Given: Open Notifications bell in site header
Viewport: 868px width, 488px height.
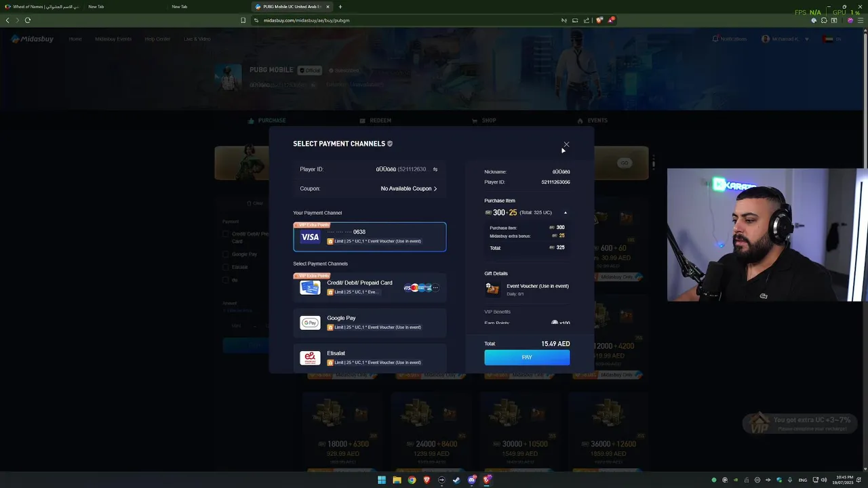Looking at the screenshot, I should [x=730, y=39].
